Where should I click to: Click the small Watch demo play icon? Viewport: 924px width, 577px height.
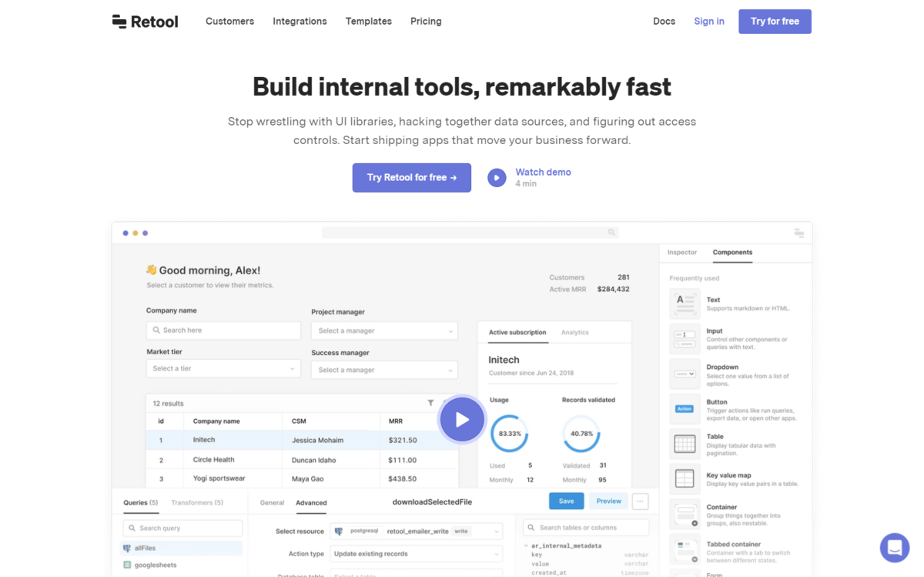[497, 178]
